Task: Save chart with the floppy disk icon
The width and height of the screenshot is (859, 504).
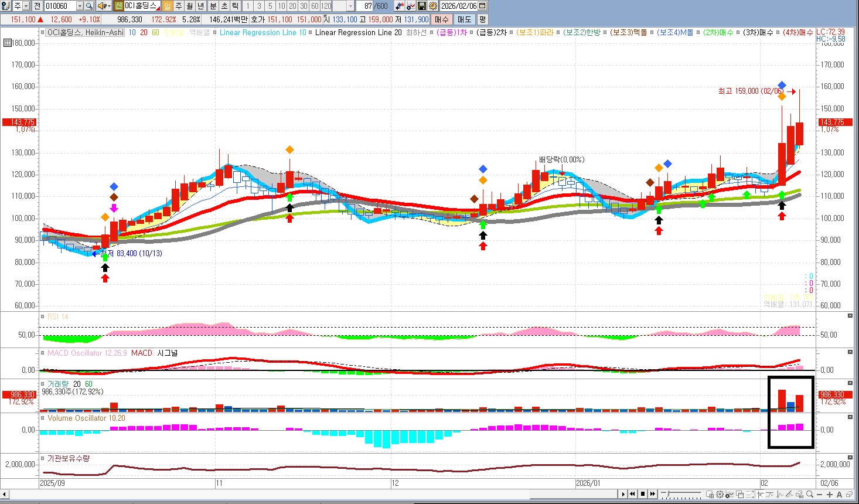Action: pyautogui.click(x=421, y=6)
